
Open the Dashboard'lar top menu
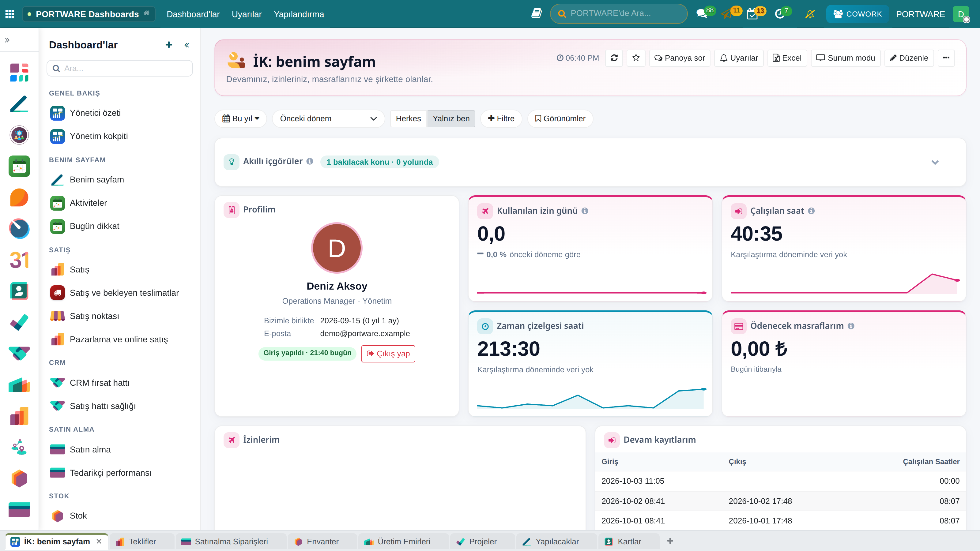(193, 14)
